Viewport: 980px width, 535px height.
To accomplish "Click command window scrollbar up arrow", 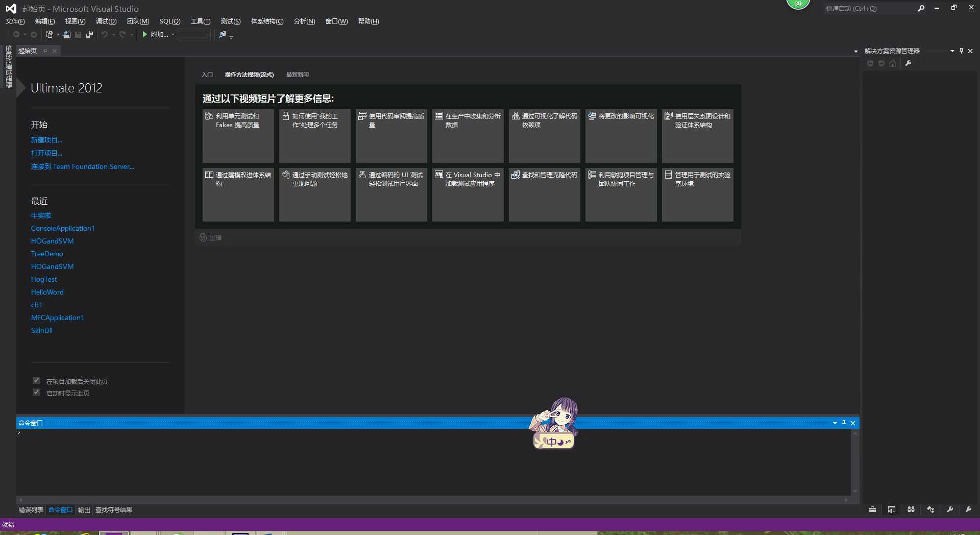I will click(855, 433).
